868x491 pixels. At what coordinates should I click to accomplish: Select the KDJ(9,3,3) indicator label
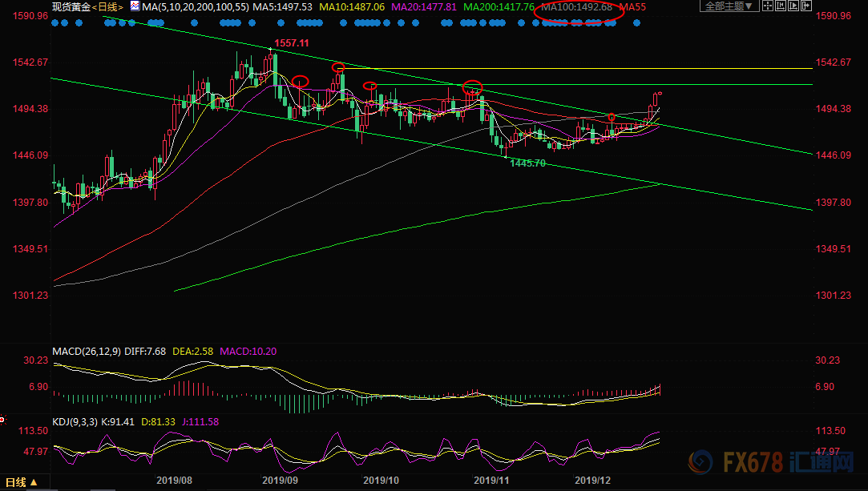(75, 421)
